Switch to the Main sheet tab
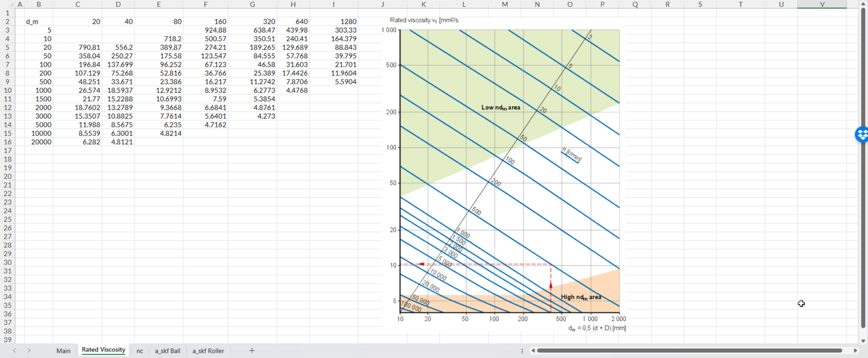Viewport: 868px width, 358px height. click(x=63, y=351)
